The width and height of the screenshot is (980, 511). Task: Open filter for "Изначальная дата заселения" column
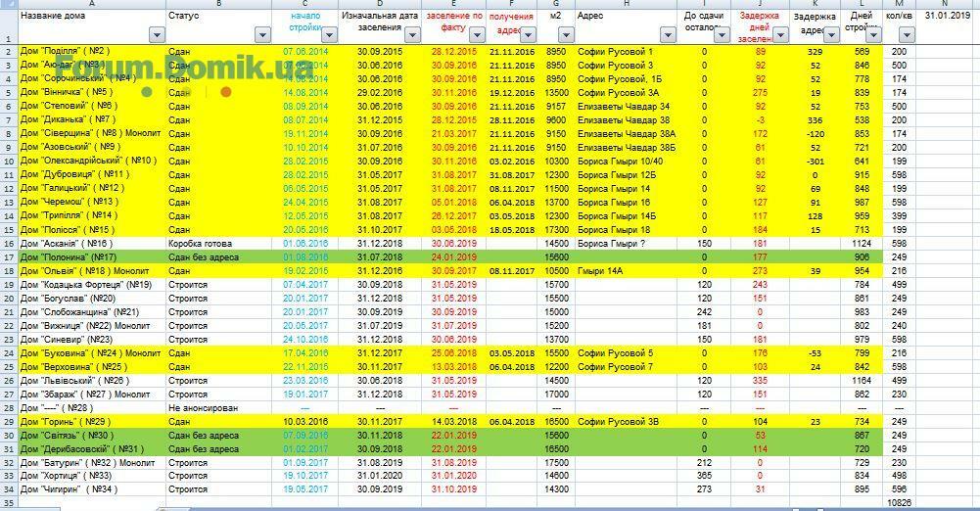(x=412, y=35)
